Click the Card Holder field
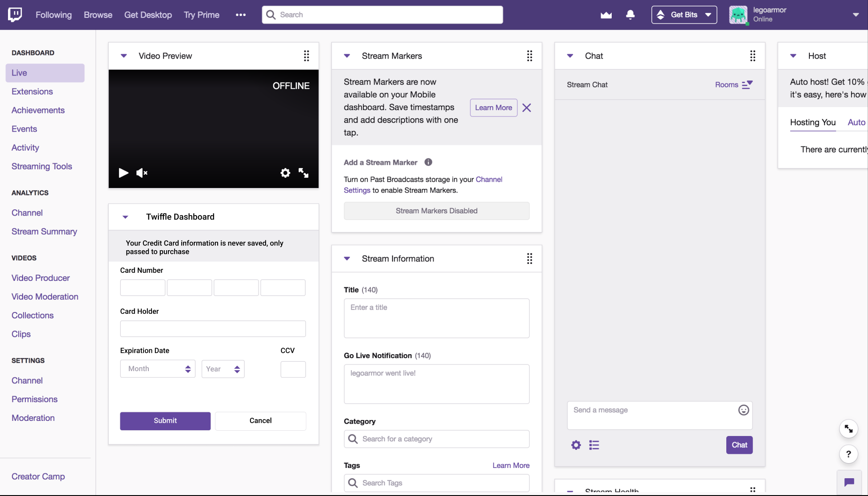The width and height of the screenshot is (868, 496). (213, 329)
